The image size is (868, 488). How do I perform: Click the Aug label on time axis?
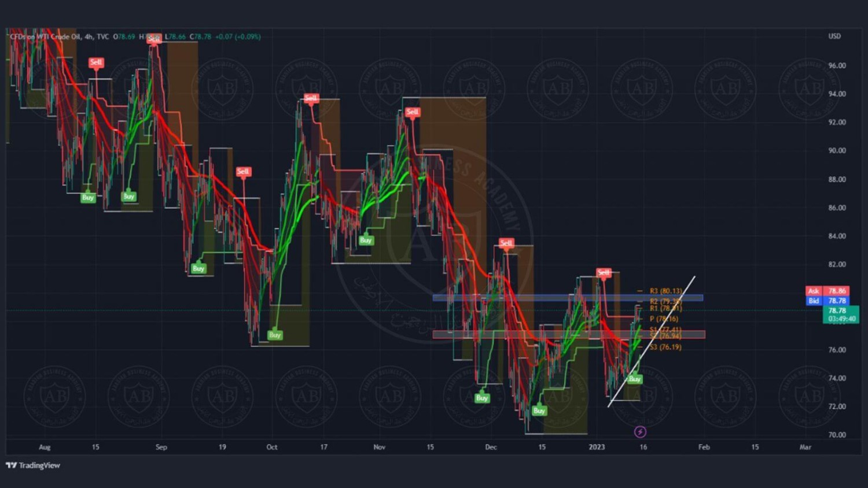[x=45, y=447]
